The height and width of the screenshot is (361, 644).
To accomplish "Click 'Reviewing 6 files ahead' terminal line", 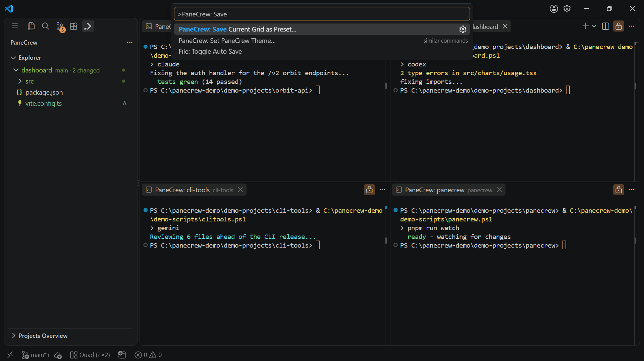I will (232, 237).
